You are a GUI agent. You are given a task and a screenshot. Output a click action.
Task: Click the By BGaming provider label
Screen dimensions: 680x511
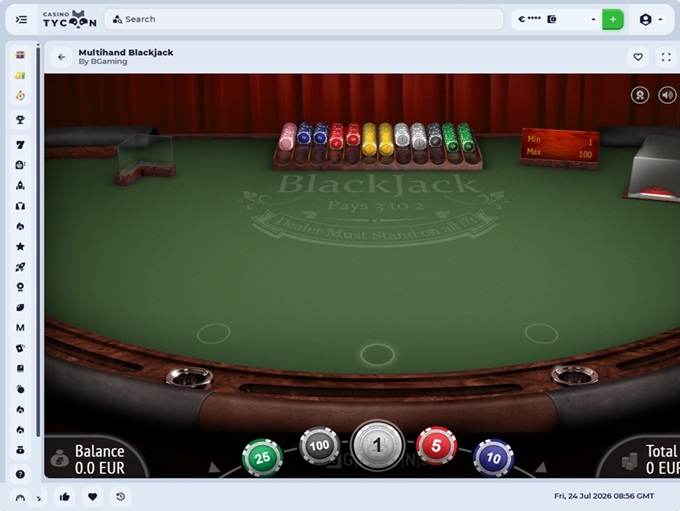point(103,62)
